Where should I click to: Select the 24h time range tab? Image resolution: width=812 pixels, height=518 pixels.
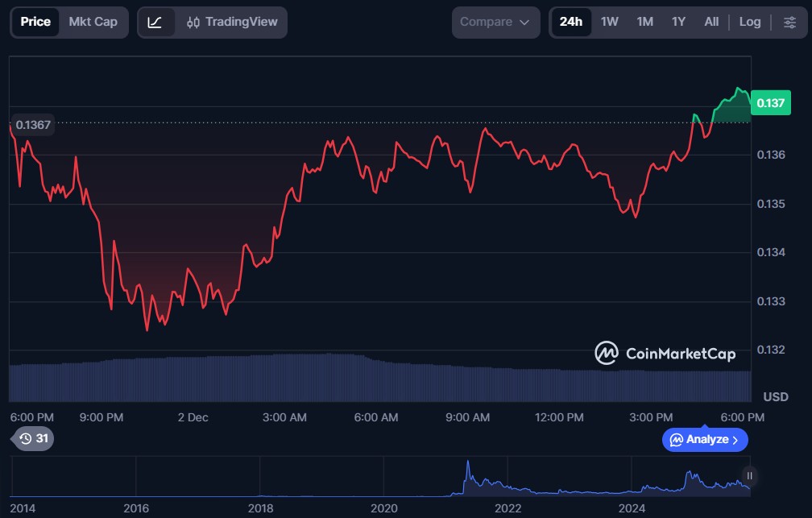[x=570, y=22]
